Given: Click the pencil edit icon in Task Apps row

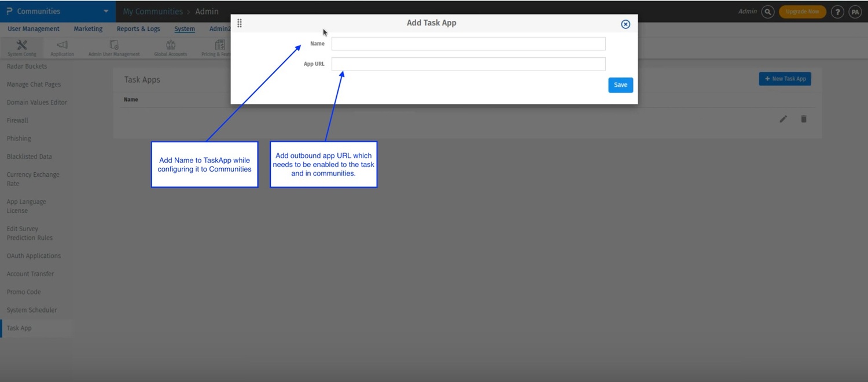Looking at the screenshot, I should pyautogui.click(x=783, y=119).
